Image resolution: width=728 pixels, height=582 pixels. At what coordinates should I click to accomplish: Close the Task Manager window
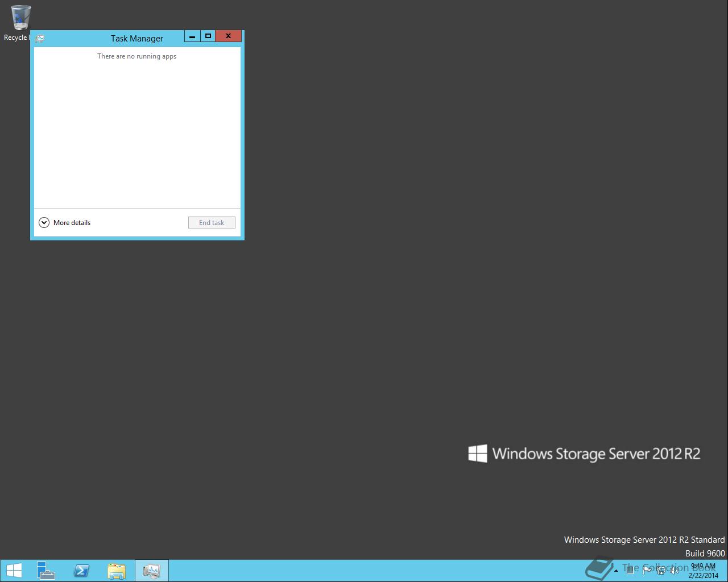point(229,36)
